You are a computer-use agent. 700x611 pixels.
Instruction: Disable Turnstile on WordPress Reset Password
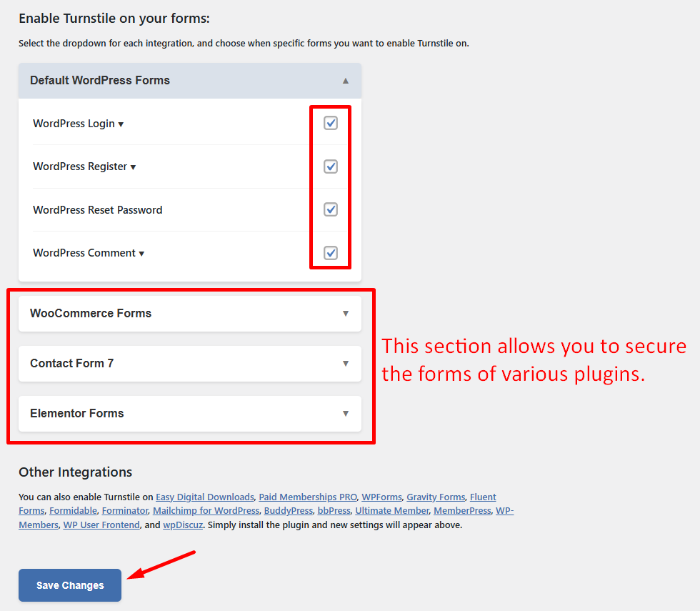331,209
